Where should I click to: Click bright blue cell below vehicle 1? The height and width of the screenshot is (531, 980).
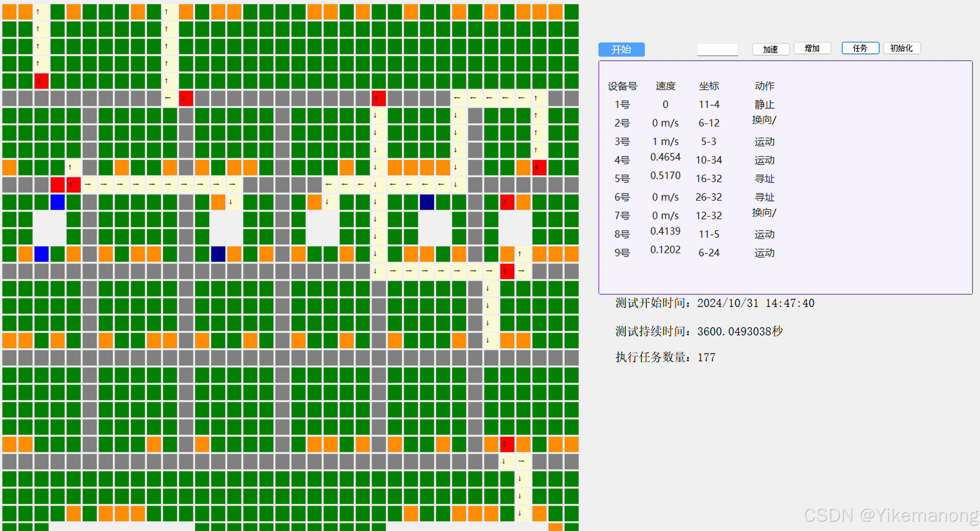point(57,202)
